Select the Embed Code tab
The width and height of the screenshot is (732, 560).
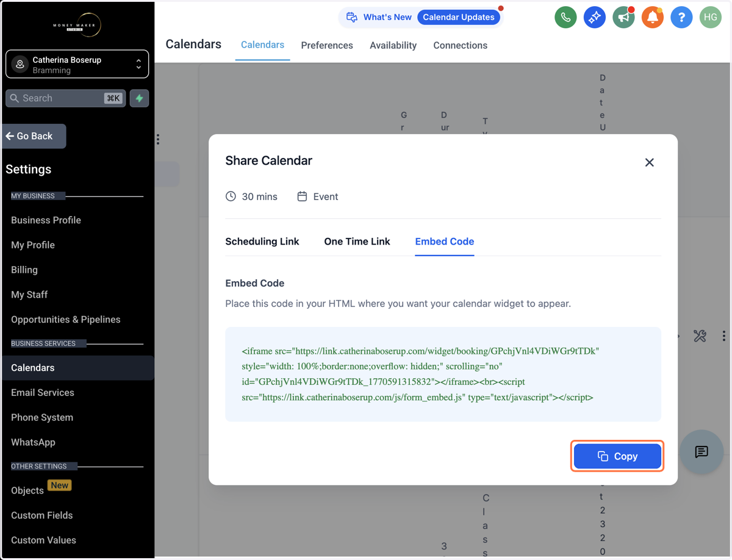[445, 242]
